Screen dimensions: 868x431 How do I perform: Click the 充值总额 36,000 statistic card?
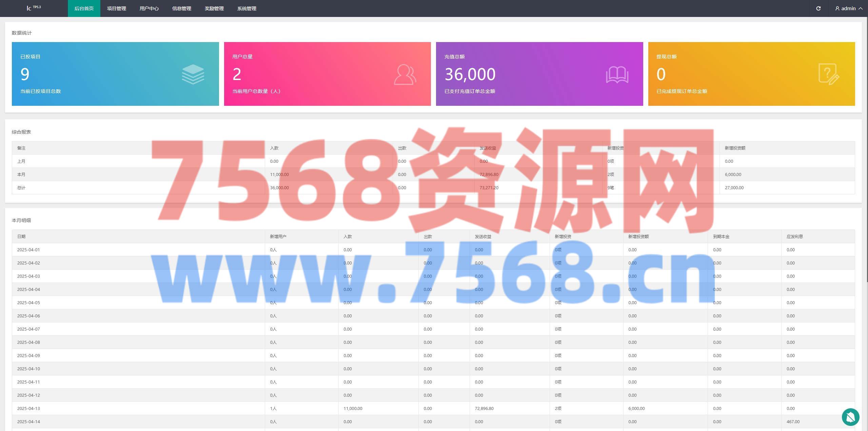tap(539, 74)
